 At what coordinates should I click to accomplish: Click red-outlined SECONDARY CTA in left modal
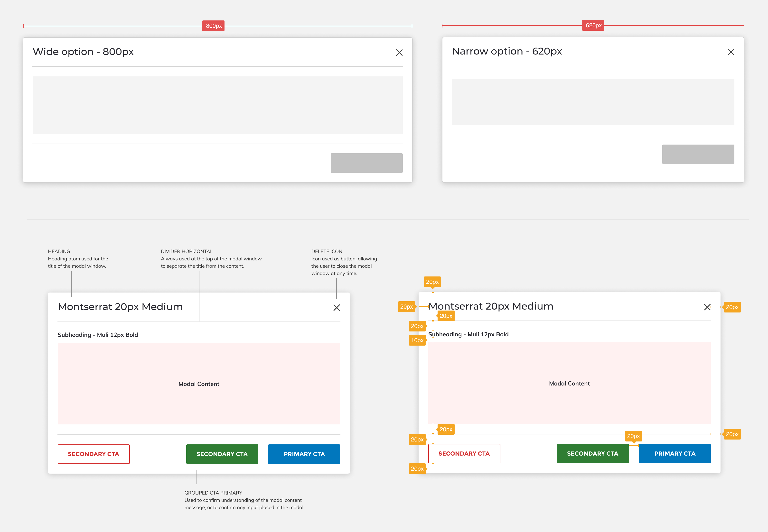click(94, 454)
